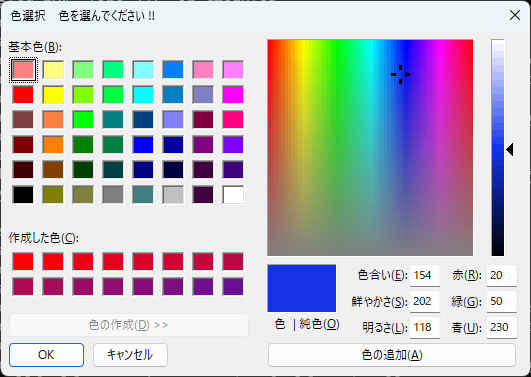
Task: Choose the black basic color swatch
Action: [x=23, y=194]
